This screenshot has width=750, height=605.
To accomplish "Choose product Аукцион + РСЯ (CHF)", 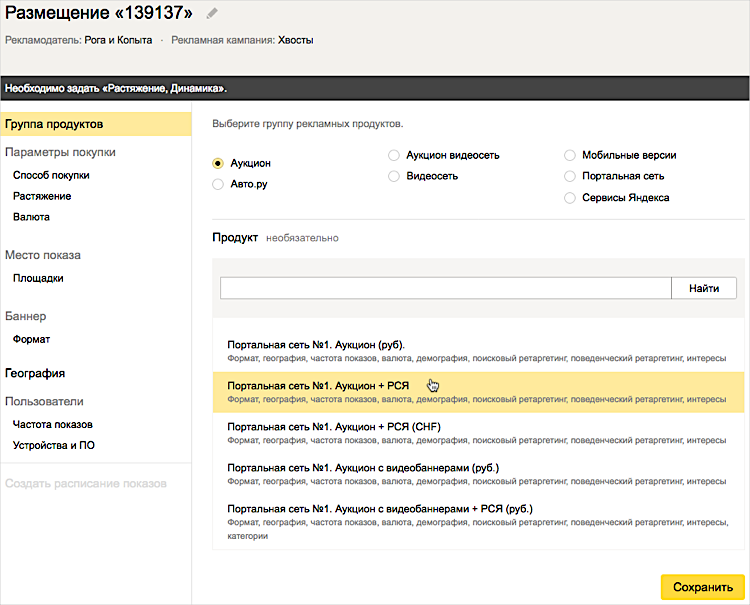I will pos(478,433).
